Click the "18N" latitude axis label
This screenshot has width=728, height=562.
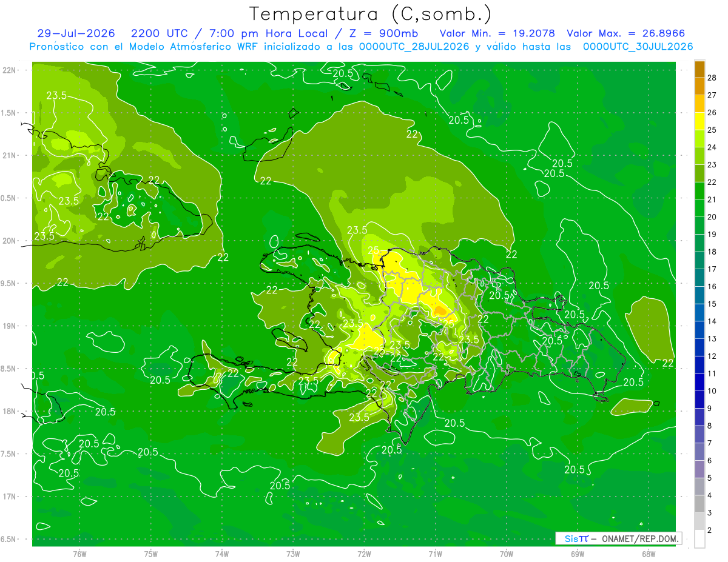10,411
